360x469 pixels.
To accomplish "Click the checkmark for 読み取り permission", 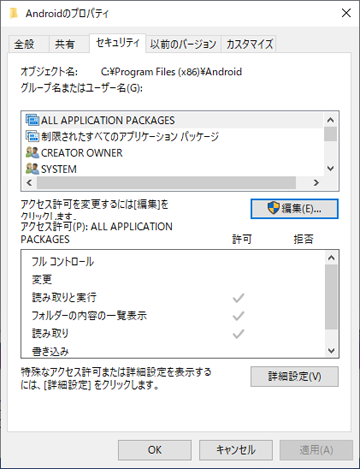I will 239,333.
